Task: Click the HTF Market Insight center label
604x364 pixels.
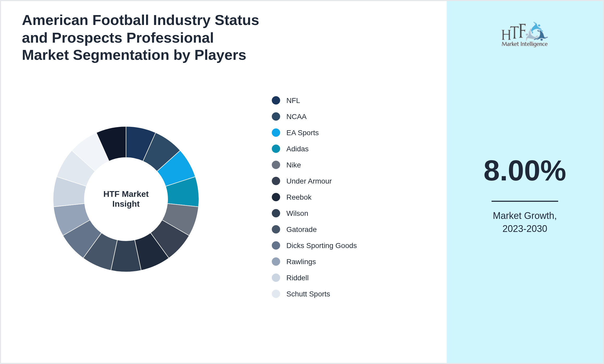Action: pyautogui.click(x=126, y=199)
